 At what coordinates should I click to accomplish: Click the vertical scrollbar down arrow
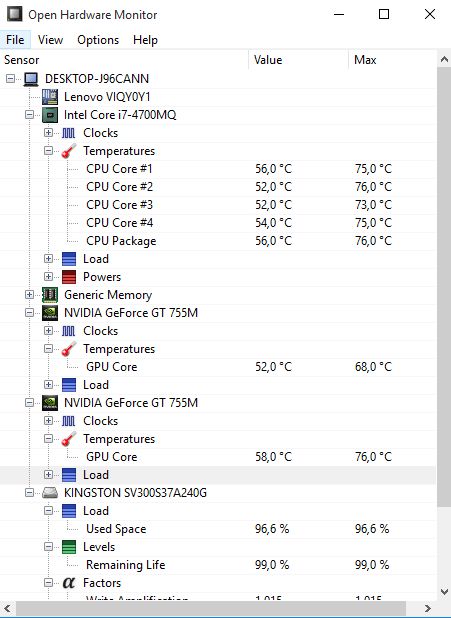pyautogui.click(x=444, y=592)
